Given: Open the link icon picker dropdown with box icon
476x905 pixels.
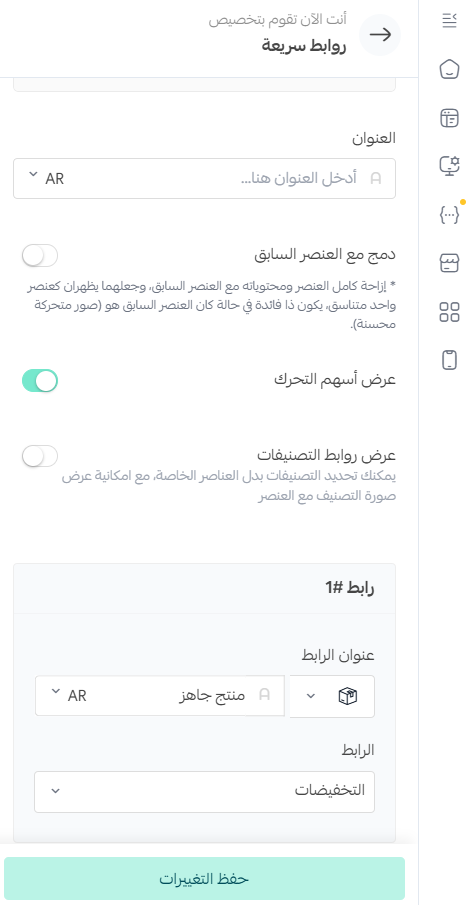Looking at the screenshot, I should point(332,696).
